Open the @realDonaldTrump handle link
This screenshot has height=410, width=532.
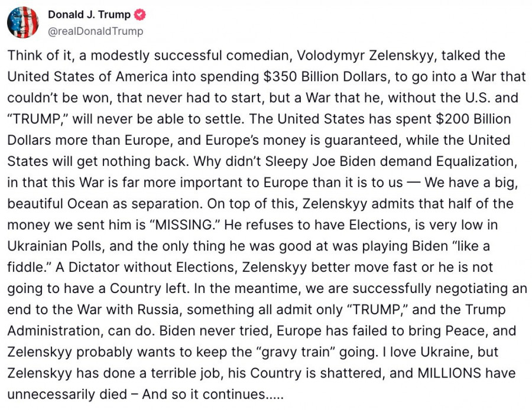[95, 31]
